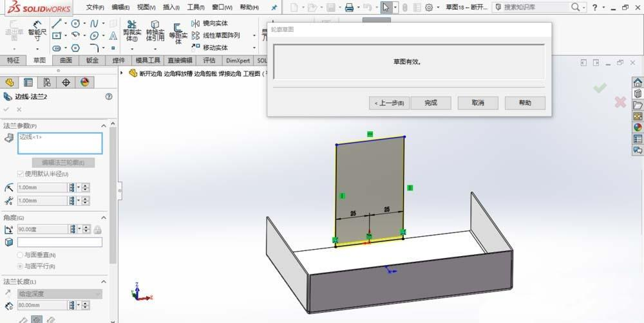Open the View (视图) menu
The width and height of the screenshot is (644, 323).
146,7
